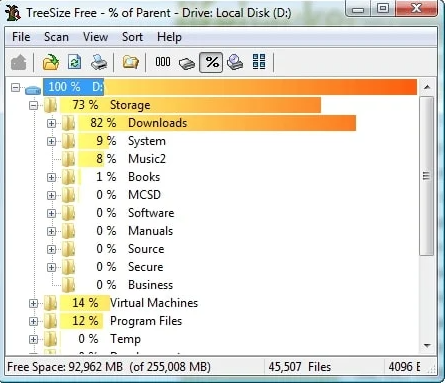Click the printer icon in toolbar
This screenshot has height=384, width=445.
click(x=99, y=62)
